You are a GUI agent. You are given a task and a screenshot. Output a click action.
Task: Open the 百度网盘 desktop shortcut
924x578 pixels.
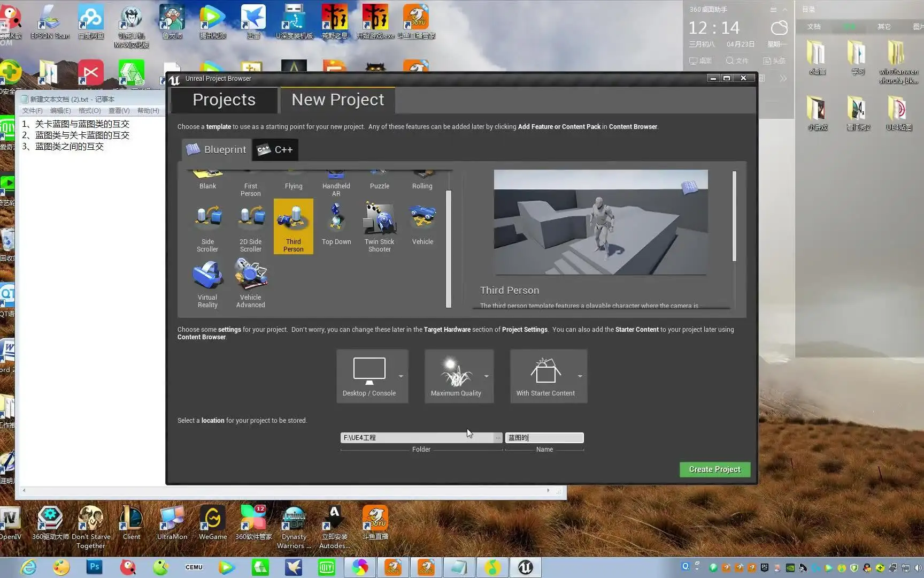coord(91,22)
